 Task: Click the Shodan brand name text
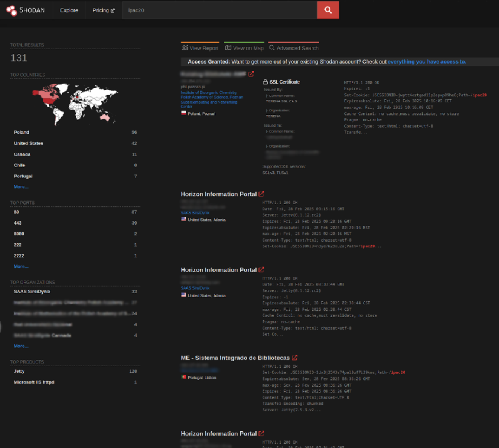(x=32, y=10)
